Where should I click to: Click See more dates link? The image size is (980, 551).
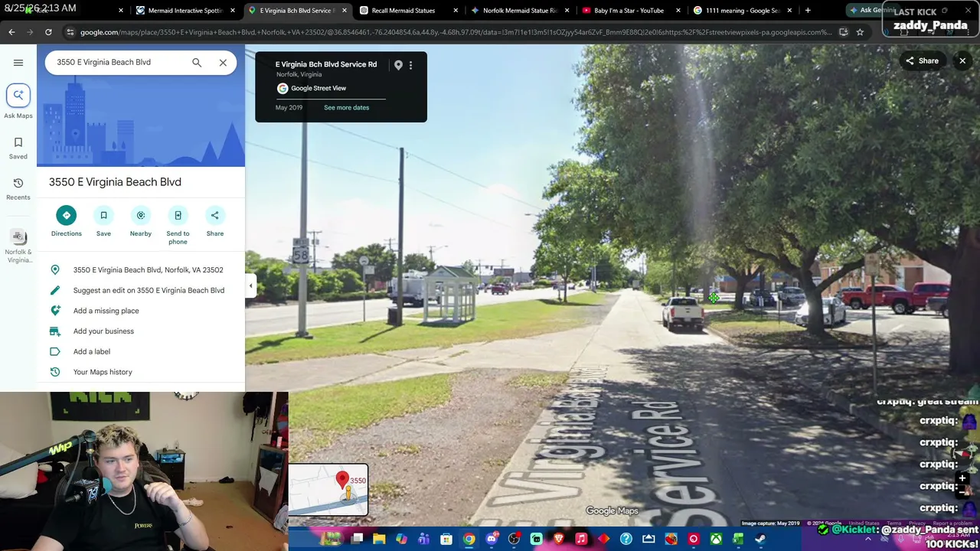point(346,108)
